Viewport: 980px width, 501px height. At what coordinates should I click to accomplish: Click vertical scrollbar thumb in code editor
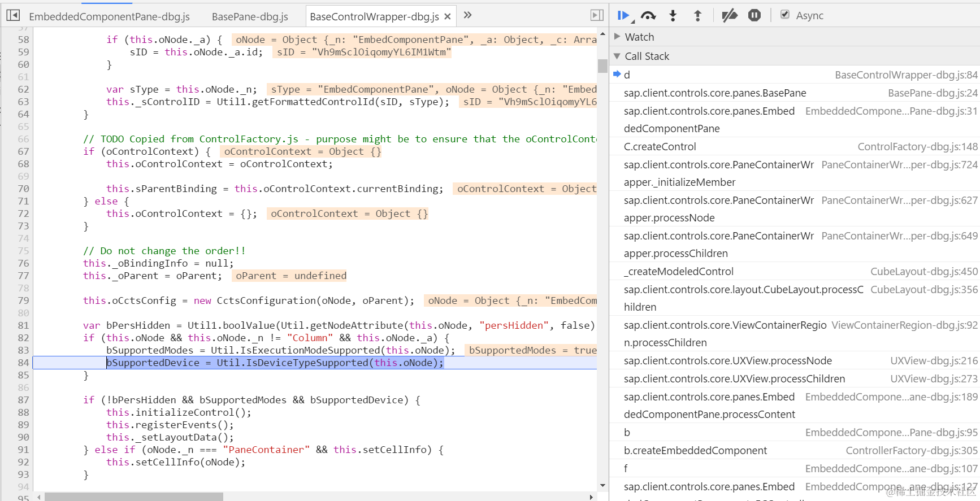pos(602,66)
